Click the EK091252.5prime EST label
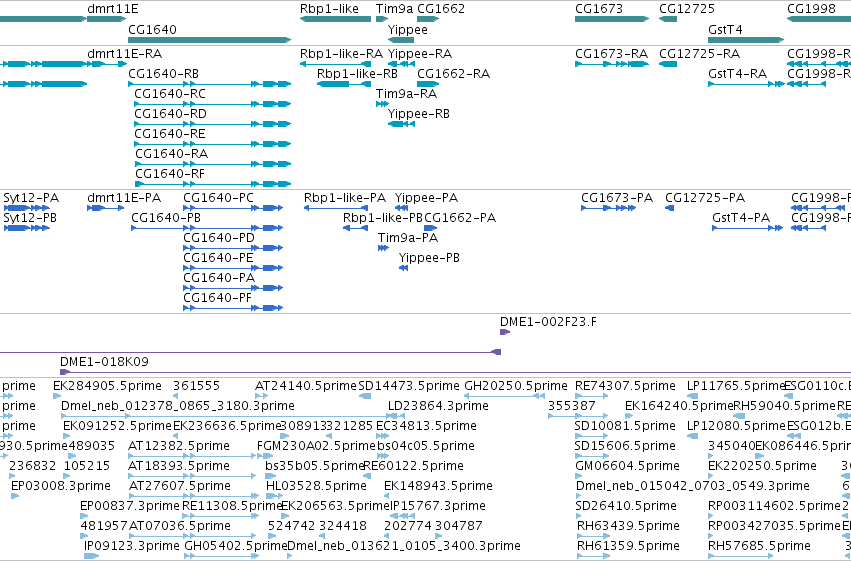This screenshot has height=561, width=851. click(117, 426)
